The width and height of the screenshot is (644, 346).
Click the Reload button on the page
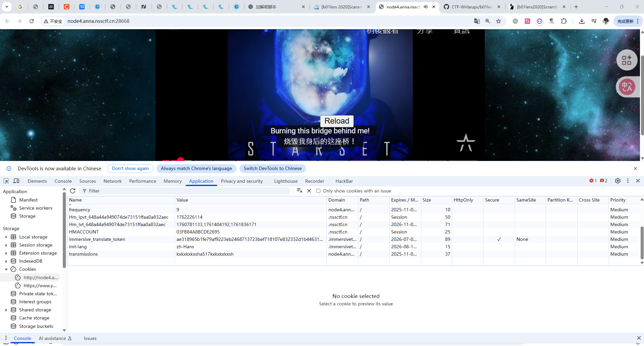point(337,121)
